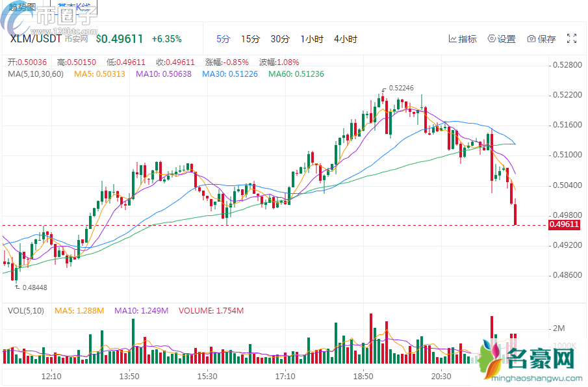Click the XLM/USDT pair name
The image size is (588, 387).
[36, 39]
